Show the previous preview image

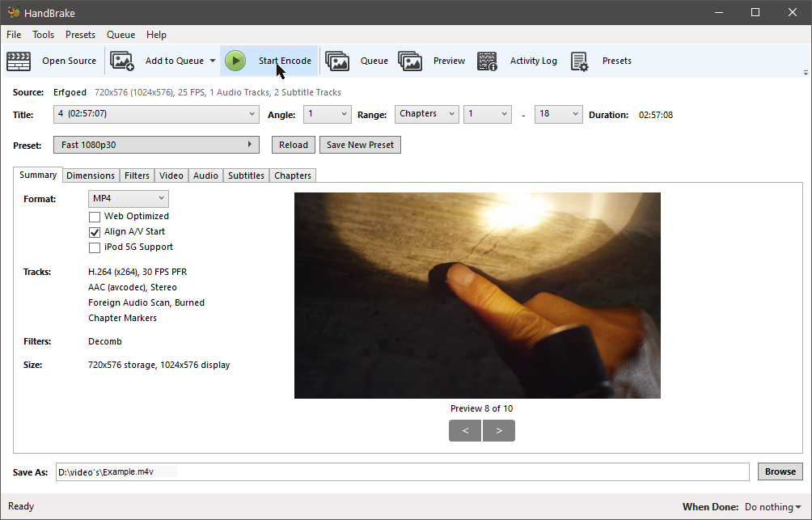[x=465, y=431]
